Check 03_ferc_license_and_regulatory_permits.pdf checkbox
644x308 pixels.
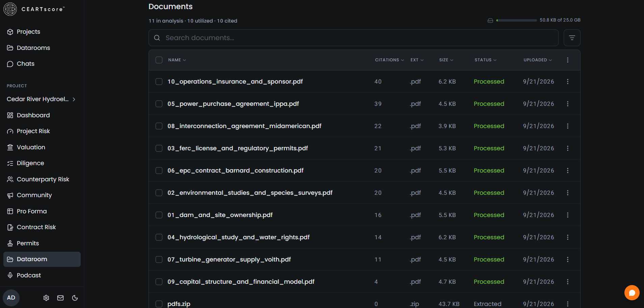click(159, 148)
